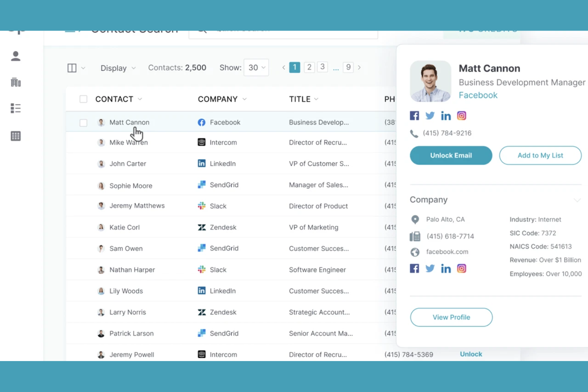Collapse the Company section chevron
588x392 pixels.
[x=577, y=200]
